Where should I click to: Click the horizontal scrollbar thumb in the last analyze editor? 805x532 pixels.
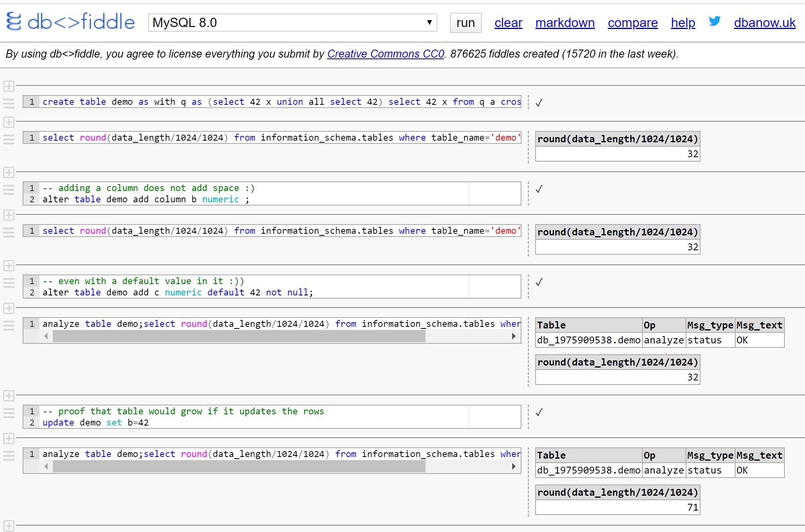pos(239,466)
